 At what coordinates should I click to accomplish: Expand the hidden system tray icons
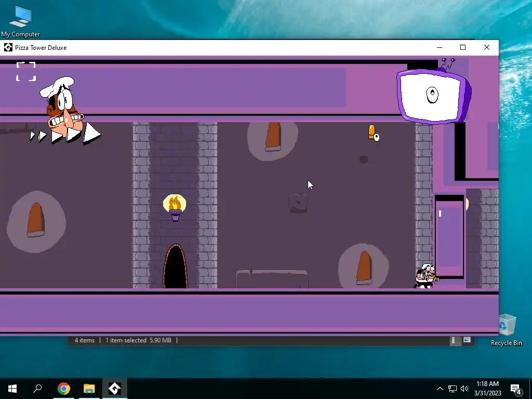click(x=440, y=389)
